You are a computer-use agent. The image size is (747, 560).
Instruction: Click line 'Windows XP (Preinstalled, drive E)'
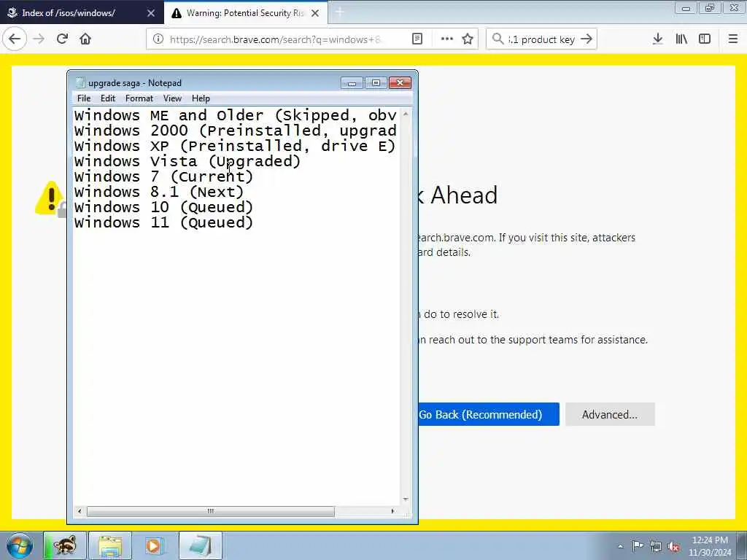[235, 146]
